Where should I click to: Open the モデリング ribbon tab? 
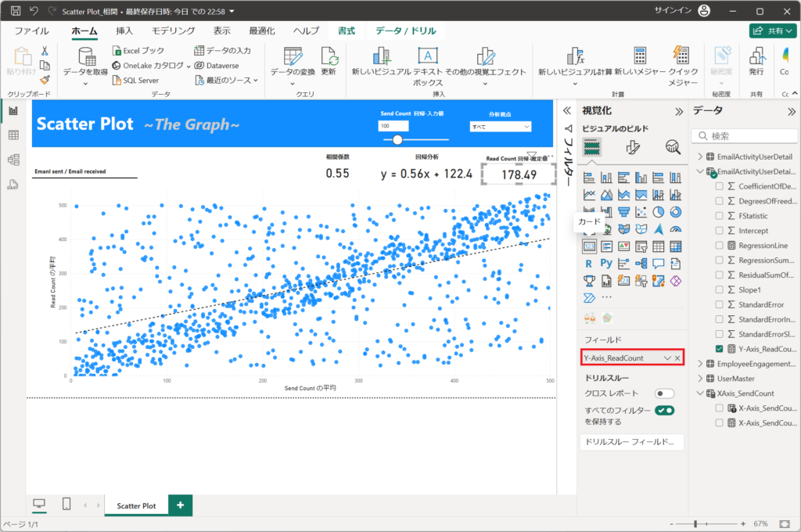click(173, 31)
